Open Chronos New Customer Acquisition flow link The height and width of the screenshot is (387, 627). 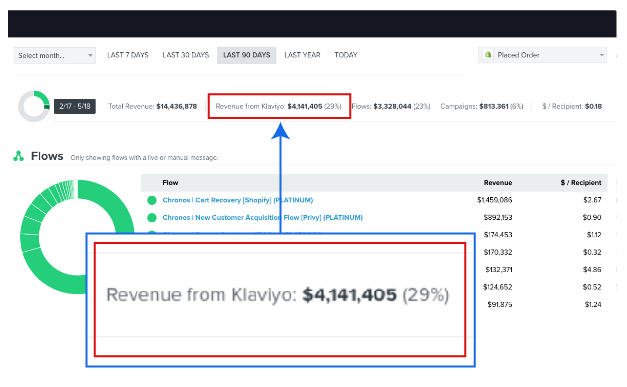click(262, 217)
